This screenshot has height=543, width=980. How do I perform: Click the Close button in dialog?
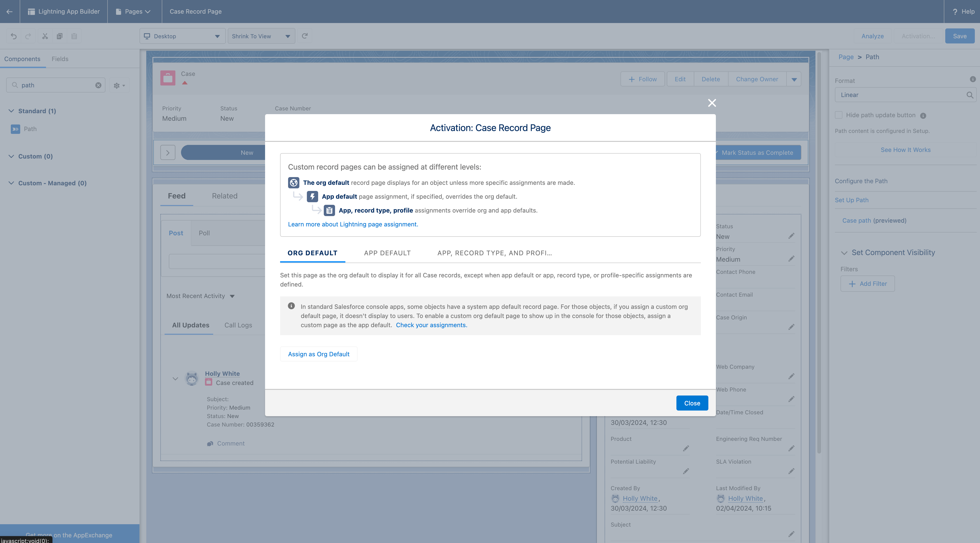(x=692, y=403)
